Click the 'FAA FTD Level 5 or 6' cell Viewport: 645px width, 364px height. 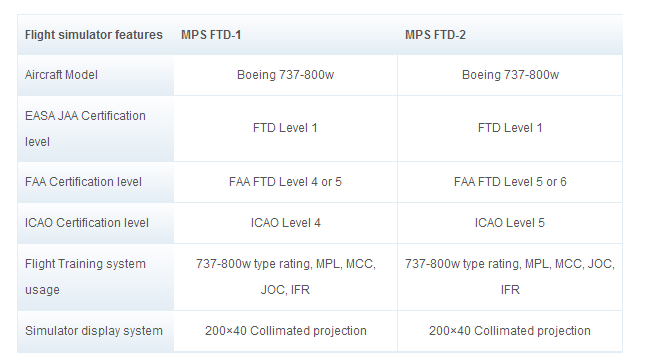coord(510,182)
